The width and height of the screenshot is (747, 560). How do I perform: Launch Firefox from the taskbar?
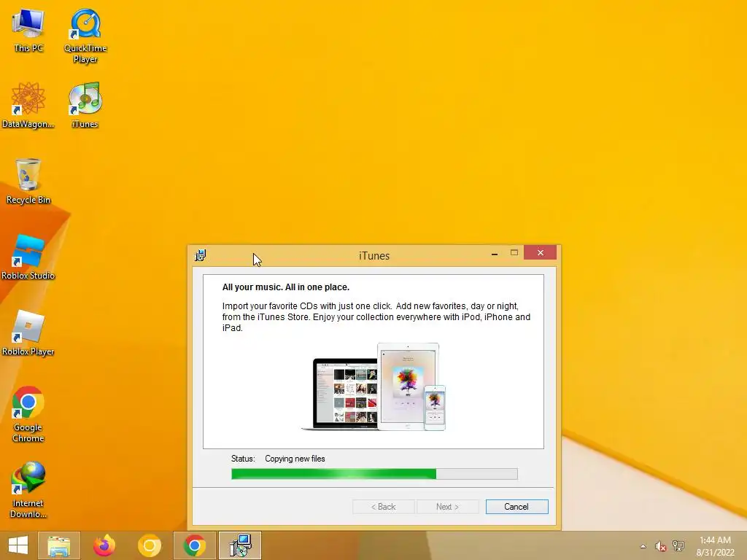(104, 545)
